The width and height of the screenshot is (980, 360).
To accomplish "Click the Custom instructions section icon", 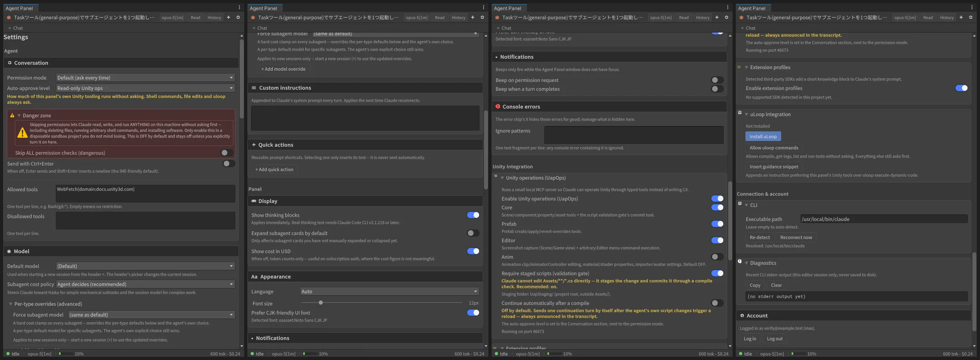I will point(254,88).
